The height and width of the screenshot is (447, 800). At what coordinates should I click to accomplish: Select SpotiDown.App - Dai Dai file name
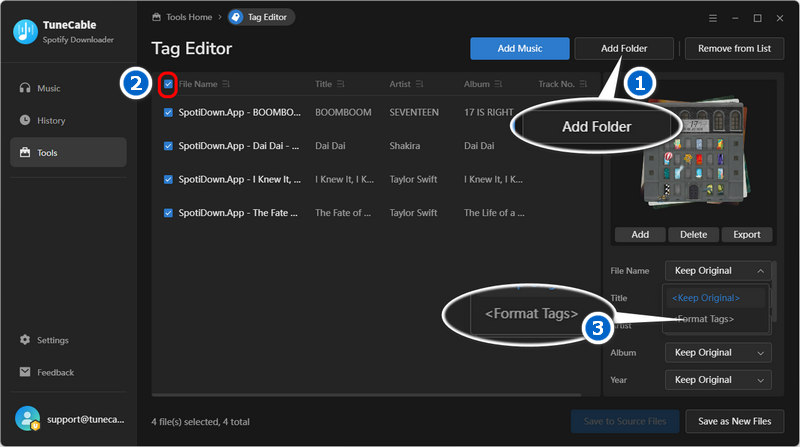coord(239,146)
